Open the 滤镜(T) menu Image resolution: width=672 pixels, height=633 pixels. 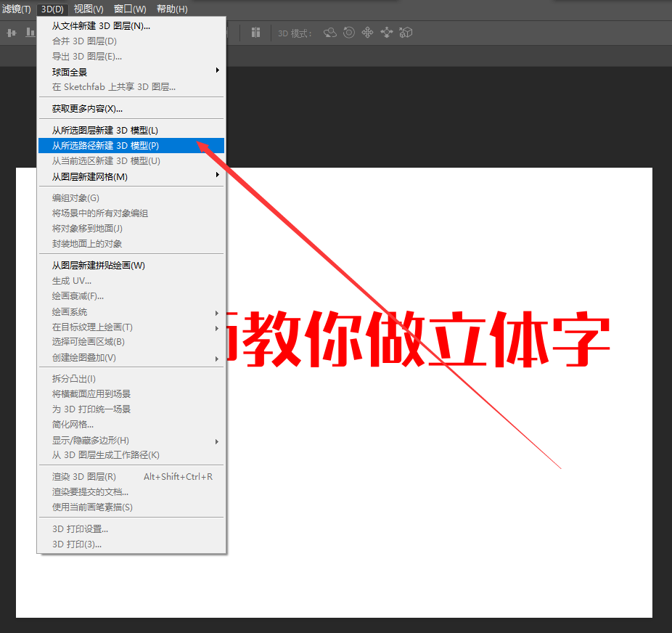(x=17, y=9)
